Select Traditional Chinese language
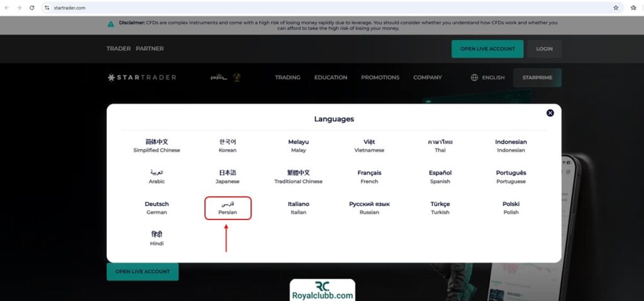This screenshot has height=301, width=644. tap(298, 177)
